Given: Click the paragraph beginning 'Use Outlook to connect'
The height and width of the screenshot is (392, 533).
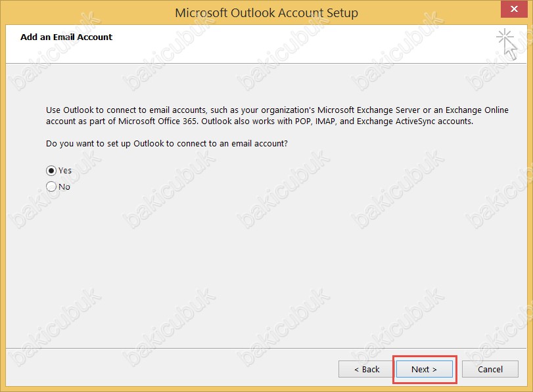Looking at the screenshot, I should click(277, 116).
